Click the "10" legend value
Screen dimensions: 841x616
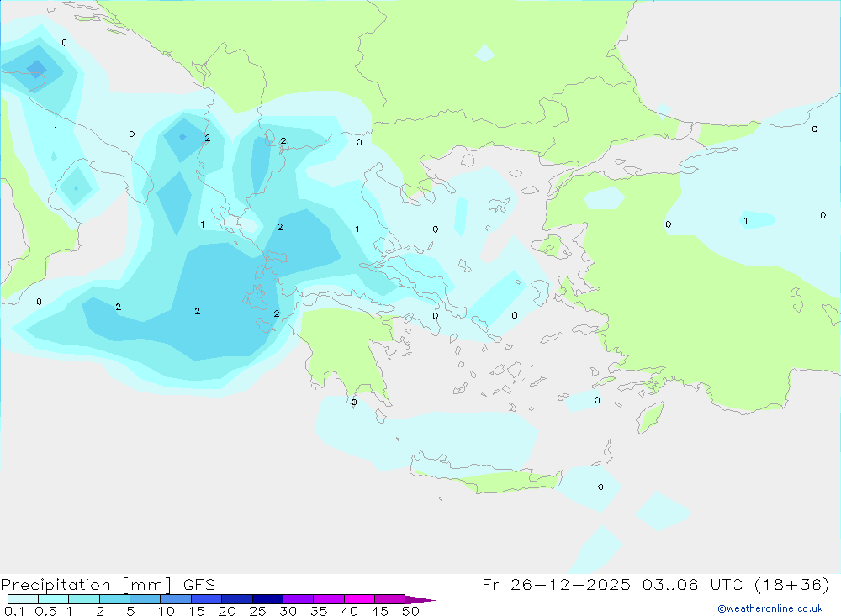tap(167, 611)
